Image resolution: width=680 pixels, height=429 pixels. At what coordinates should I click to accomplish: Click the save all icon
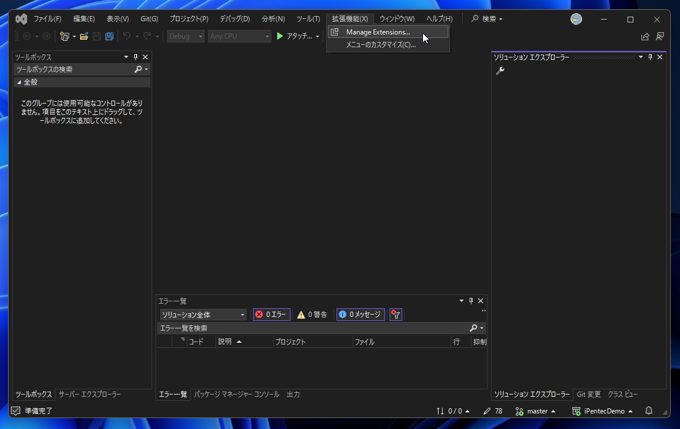pos(109,36)
